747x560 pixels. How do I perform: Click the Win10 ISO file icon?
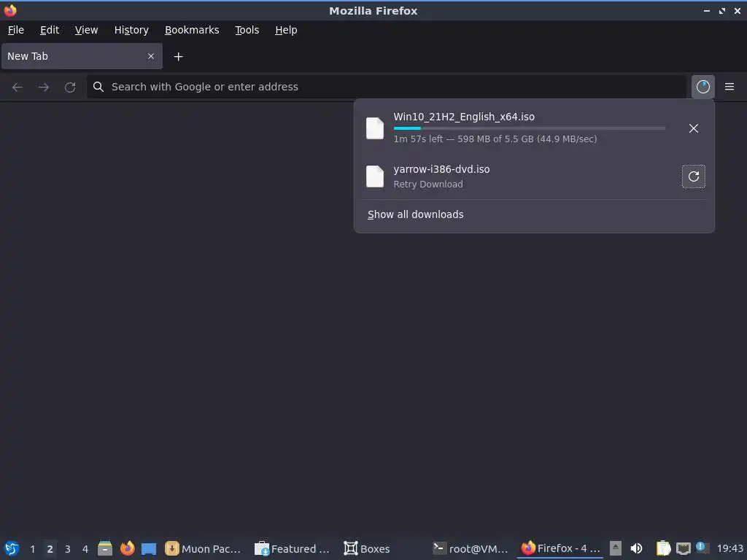pos(374,128)
